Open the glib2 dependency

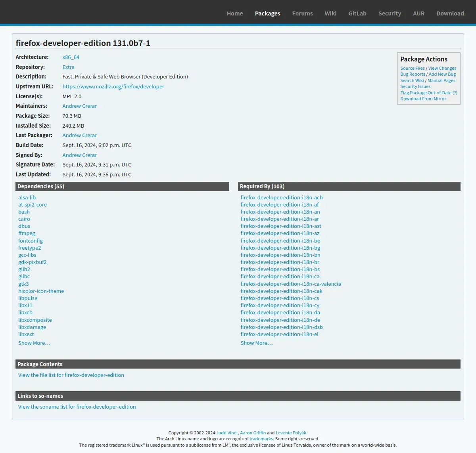tap(24, 269)
